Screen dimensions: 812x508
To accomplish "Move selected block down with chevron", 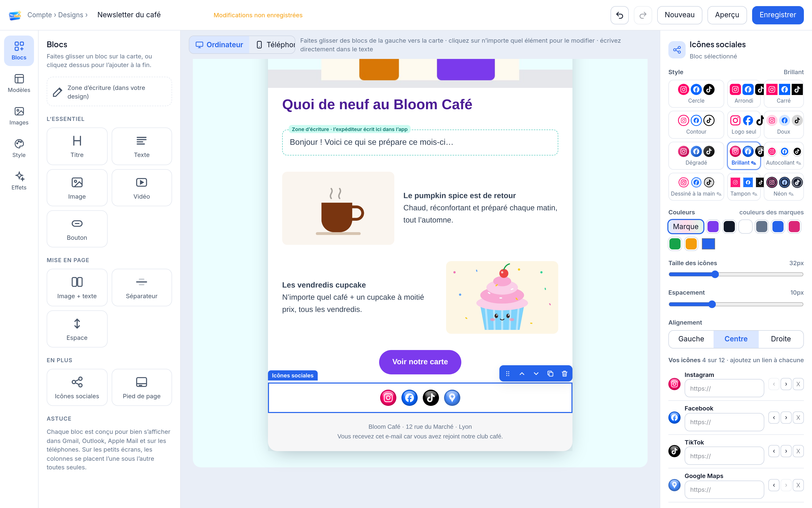I will pos(536,374).
